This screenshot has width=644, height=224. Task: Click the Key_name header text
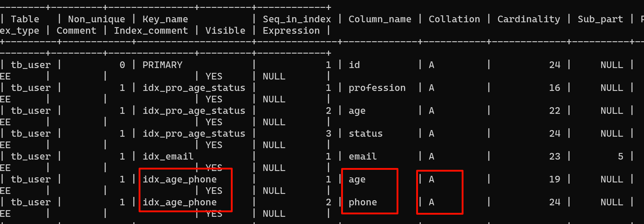(165, 19)
